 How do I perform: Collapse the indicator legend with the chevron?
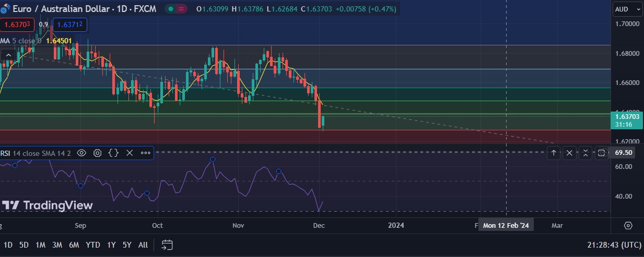pyautogui.click(x=8, y=55)
